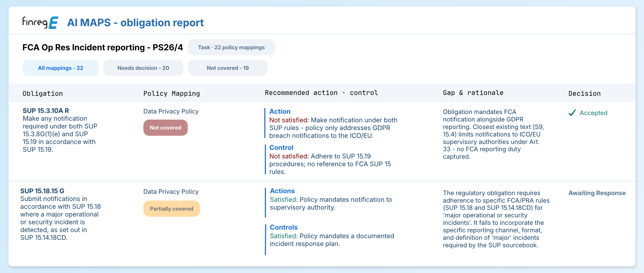Click the 'Gap & rationale' column header
Viewport: 644px width, 273px height.
coord(473,93)
